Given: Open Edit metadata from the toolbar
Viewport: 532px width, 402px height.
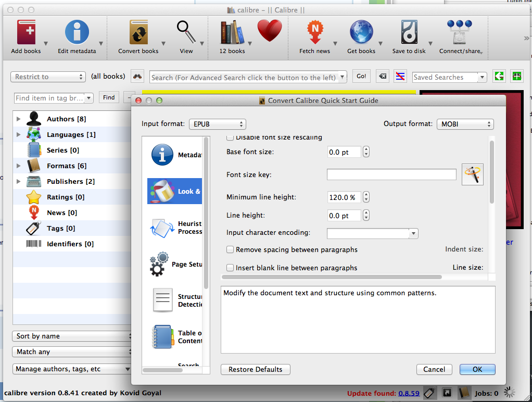Looking at the screenshot, I should click(x=77, y=32).
